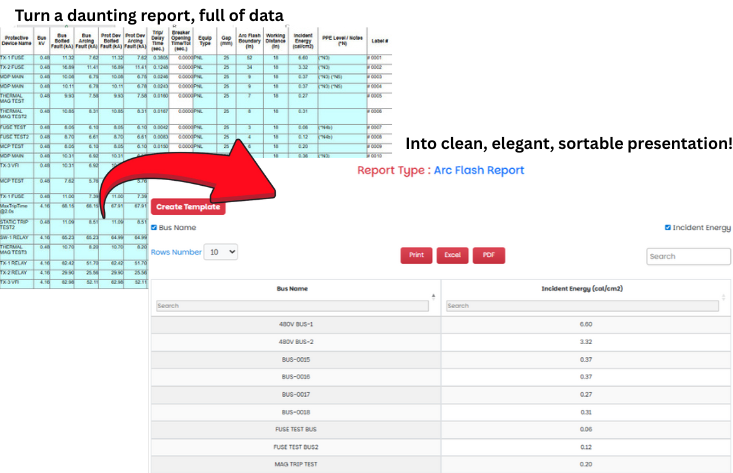
Task: Sort by Bus Name using sort arrow
Action: [433, 295]
